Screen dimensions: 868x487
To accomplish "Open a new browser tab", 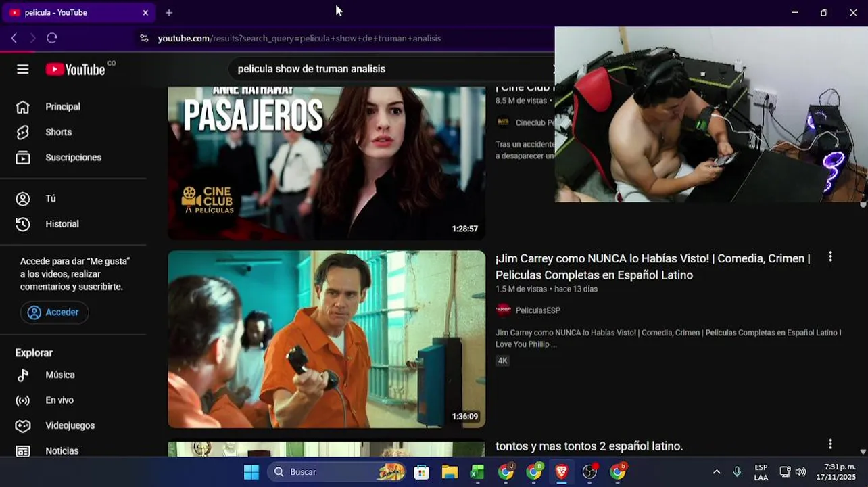I will tap(169, 13).
